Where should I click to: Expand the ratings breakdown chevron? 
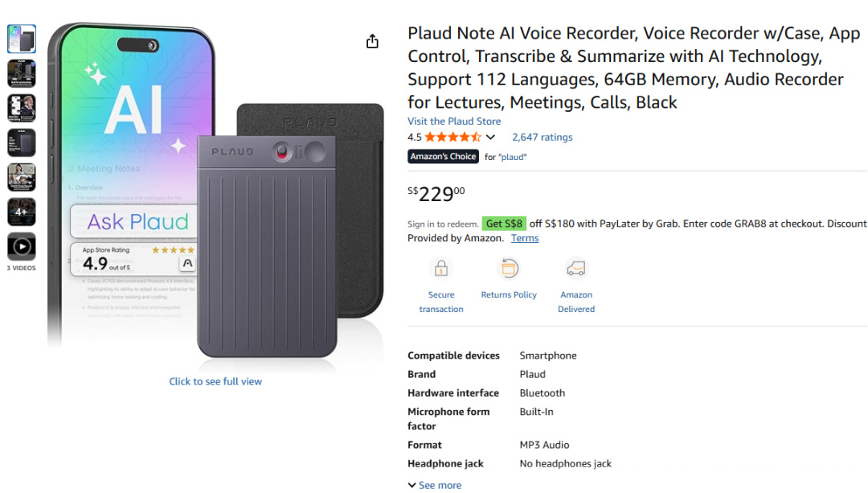[491, 138]
